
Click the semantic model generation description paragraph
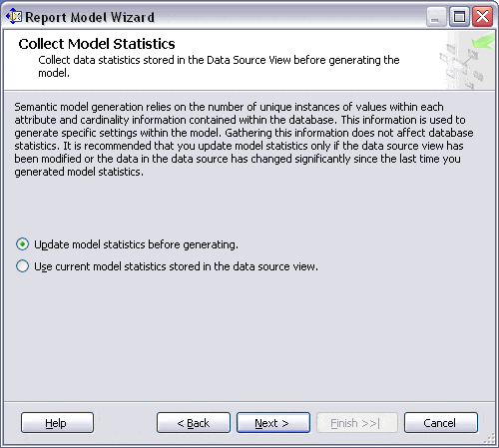[244, 139]
